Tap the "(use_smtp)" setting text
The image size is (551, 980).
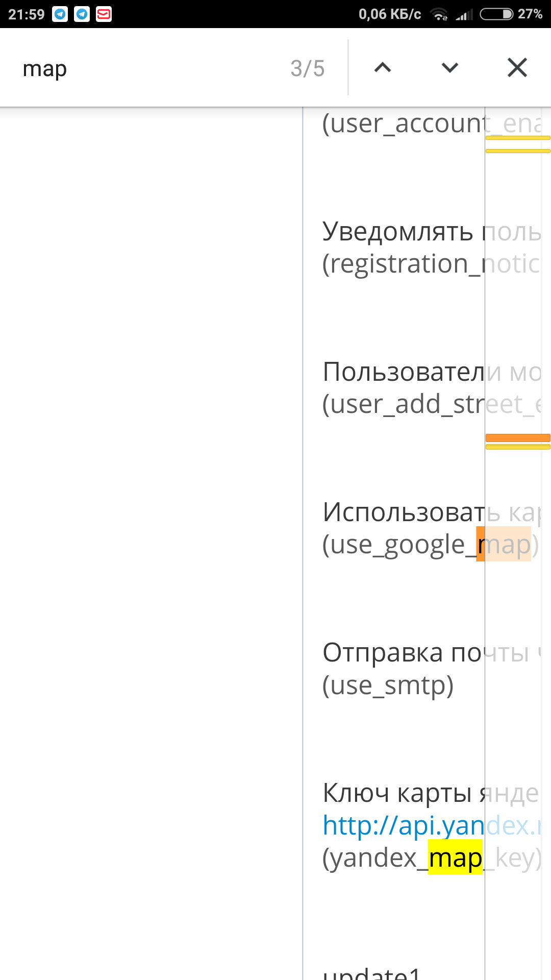[x=388, y=685]
